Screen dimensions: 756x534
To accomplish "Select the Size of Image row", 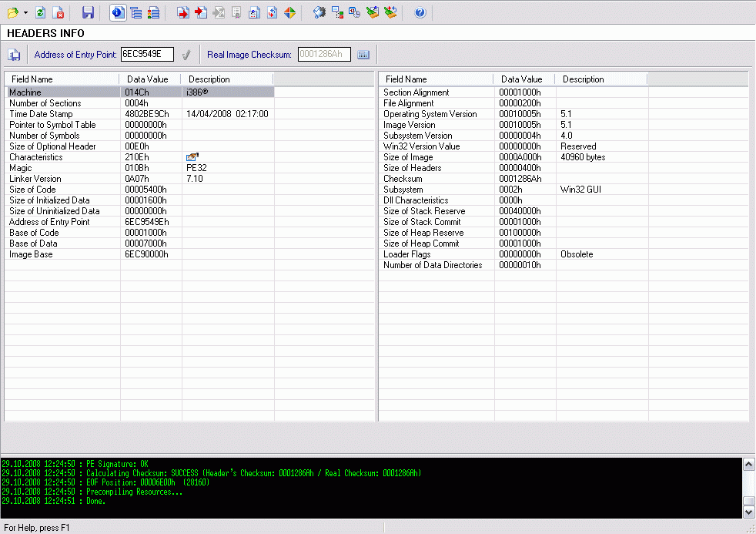I will 514,156.
